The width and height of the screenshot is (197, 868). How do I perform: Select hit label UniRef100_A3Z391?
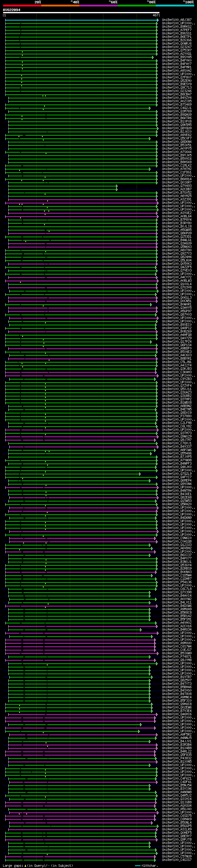point(177,200)
